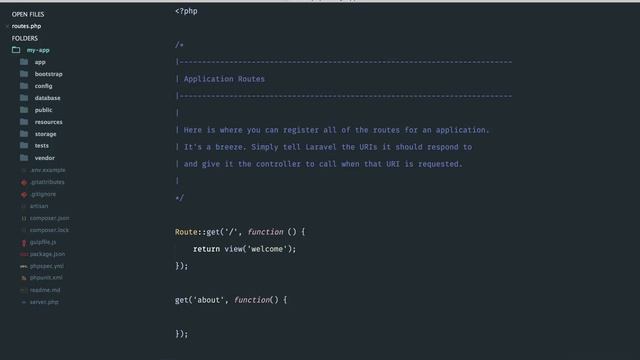The width and height of the screenshot is (640, 360).
Task: Click the <?php opening tag
Action: coord(186,11)
